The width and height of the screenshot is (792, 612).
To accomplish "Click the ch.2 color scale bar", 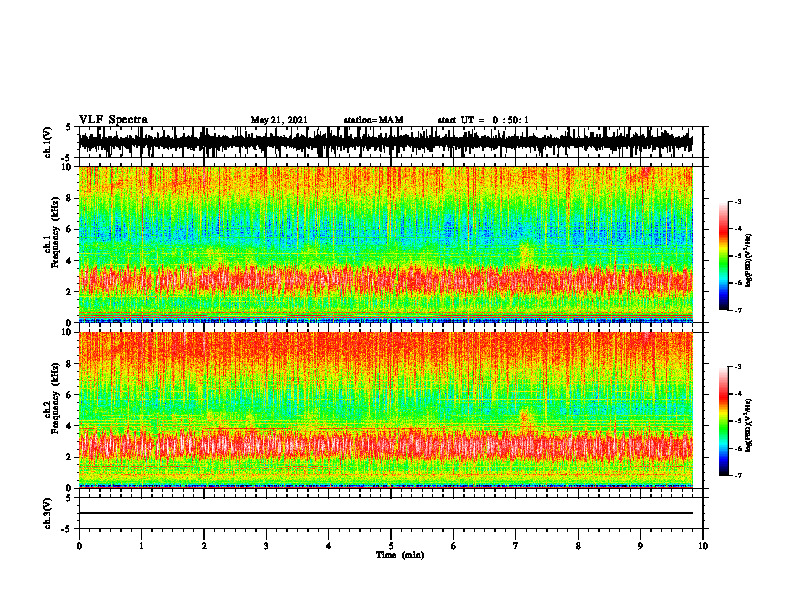I will (x=723, y=421).
